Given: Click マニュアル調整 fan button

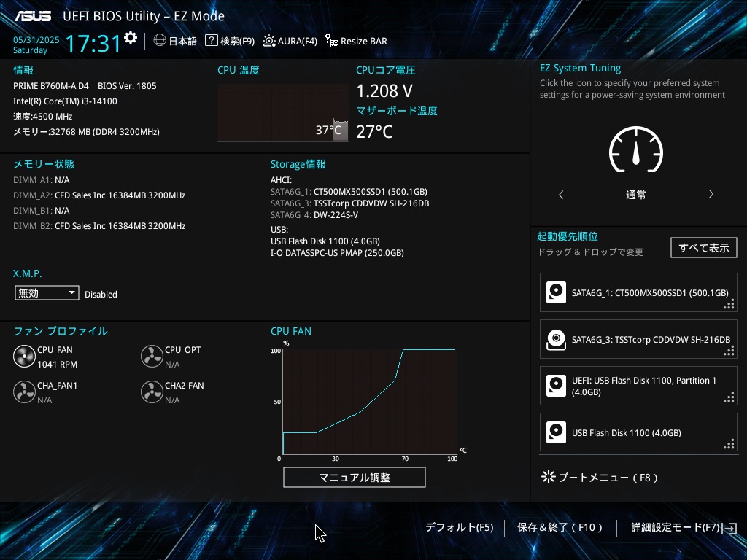Looking at the screenshot, I should (355, 477).
